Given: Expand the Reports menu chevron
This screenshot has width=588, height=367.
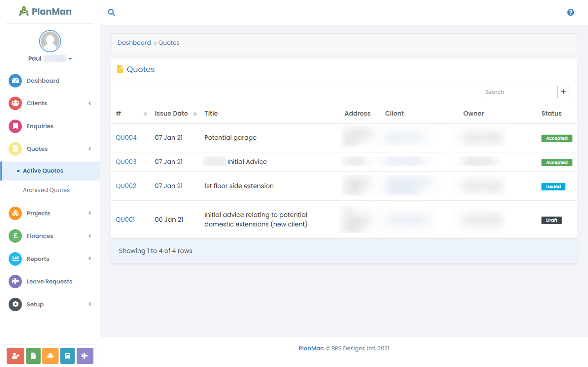Looking at the screenshot, I should coord(90,259).
